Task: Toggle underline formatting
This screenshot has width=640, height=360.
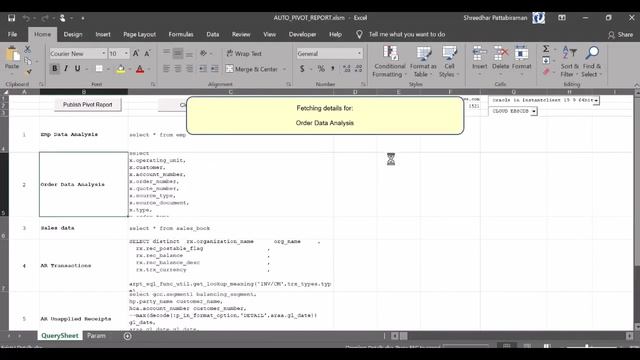Action: coord(77,69)
